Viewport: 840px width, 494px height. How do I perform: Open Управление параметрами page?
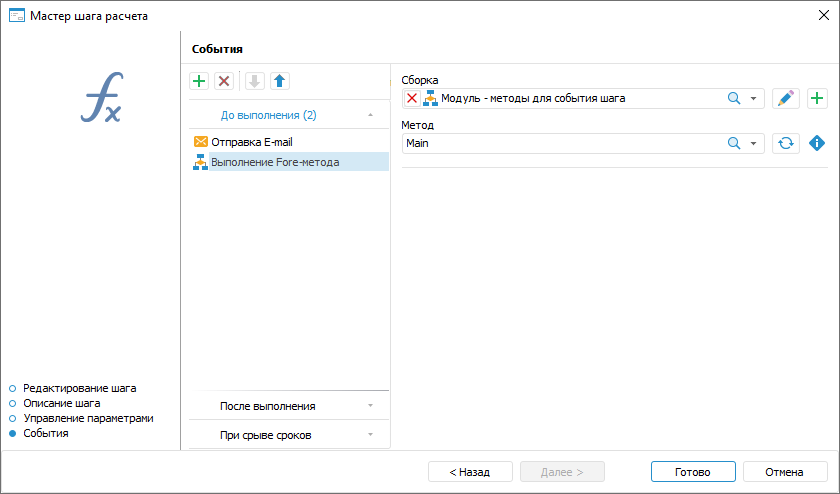coord(88,418)
